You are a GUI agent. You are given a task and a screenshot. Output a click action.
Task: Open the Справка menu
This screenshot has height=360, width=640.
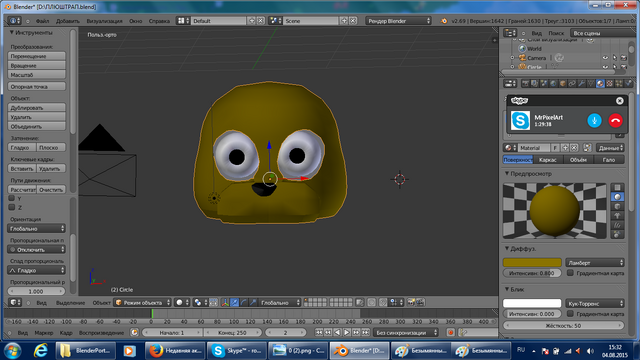(159, 21)
